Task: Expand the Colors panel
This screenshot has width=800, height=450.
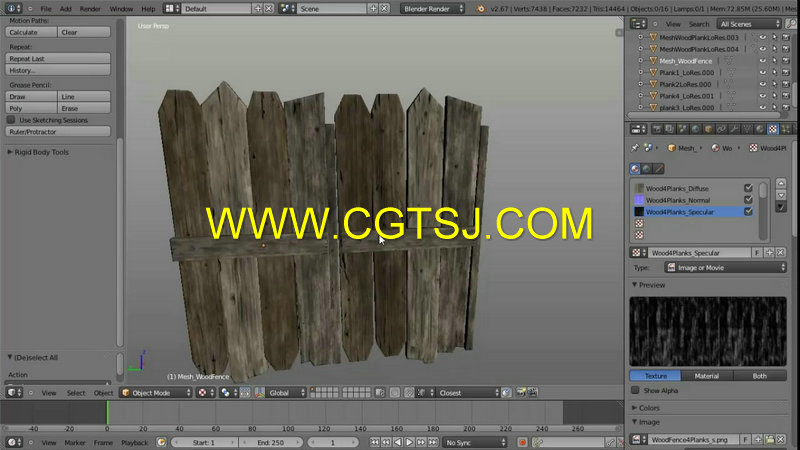Action: [646, 408]
